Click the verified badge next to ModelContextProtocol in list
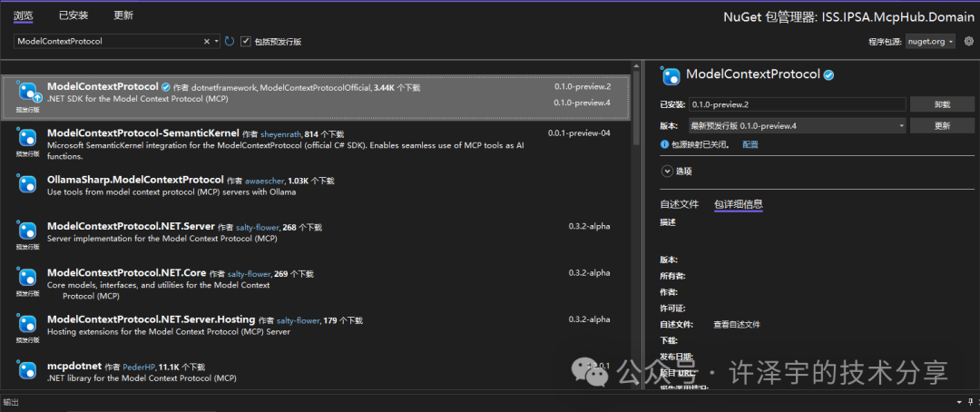This screenshot has height=412, width=980. [x=166, y=87]
